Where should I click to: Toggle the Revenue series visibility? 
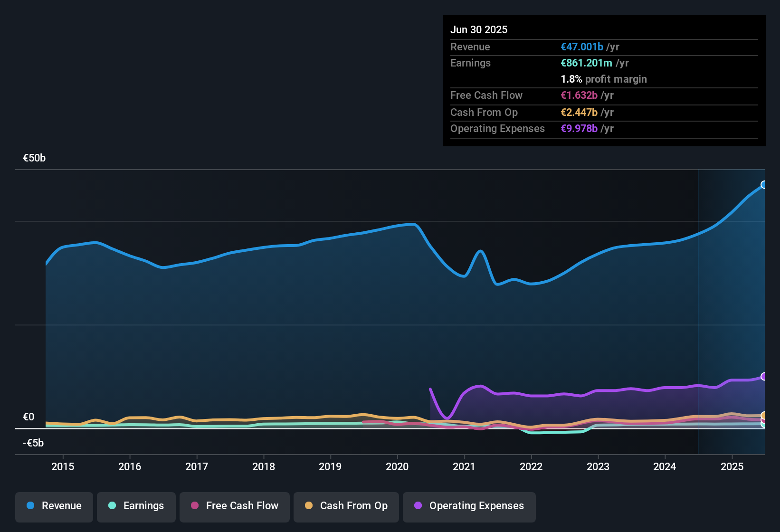point(54,506)
